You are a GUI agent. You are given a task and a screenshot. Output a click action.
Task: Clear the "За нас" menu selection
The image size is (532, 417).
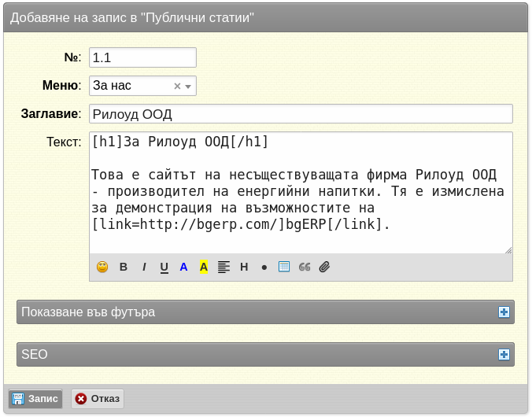coord(177,87)
